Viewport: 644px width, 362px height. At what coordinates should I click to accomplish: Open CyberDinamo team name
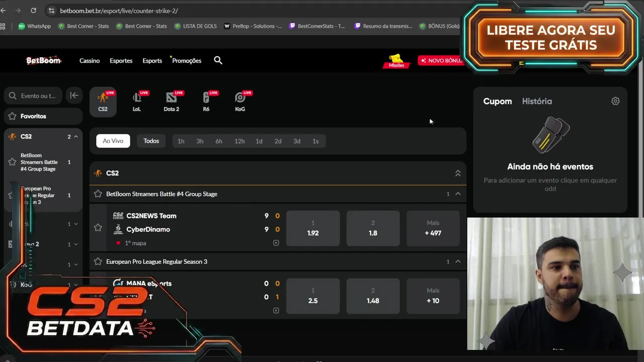tap(148, 229)
